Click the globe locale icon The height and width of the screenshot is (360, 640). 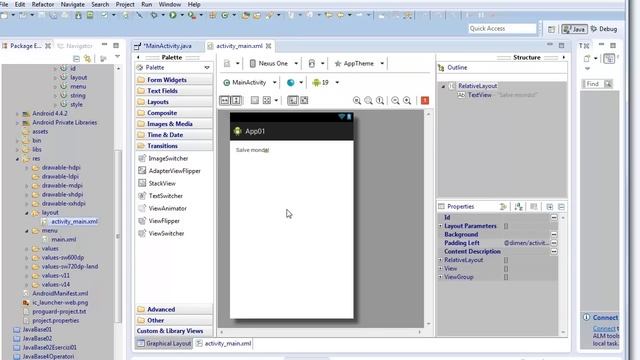pyautogui.click(x=291, y=82)
